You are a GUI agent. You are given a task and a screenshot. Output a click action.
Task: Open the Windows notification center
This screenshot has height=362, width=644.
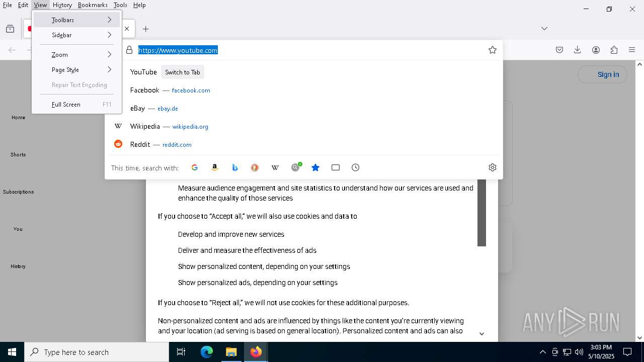pyautogui.click(x=628, y=352)
